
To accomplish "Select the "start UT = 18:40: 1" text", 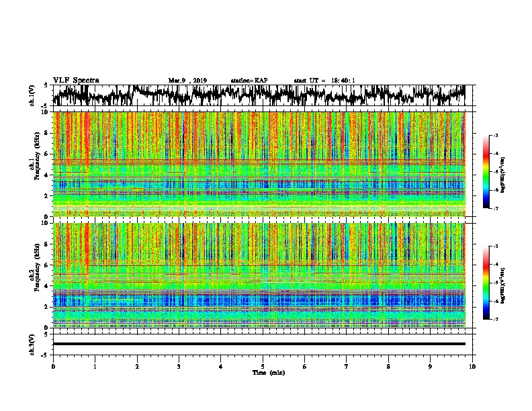I will 324,81.
